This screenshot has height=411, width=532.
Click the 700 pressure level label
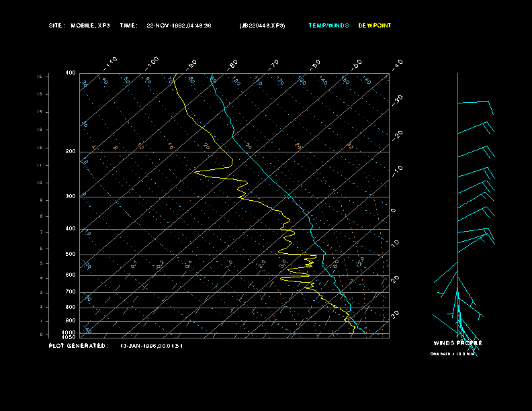tap(71, 292)
